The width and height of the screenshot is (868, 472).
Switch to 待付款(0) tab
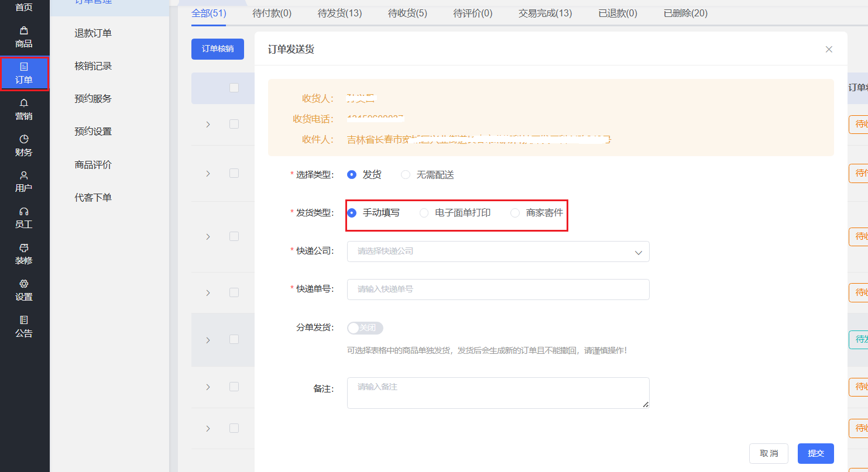[x=272, y=13]
